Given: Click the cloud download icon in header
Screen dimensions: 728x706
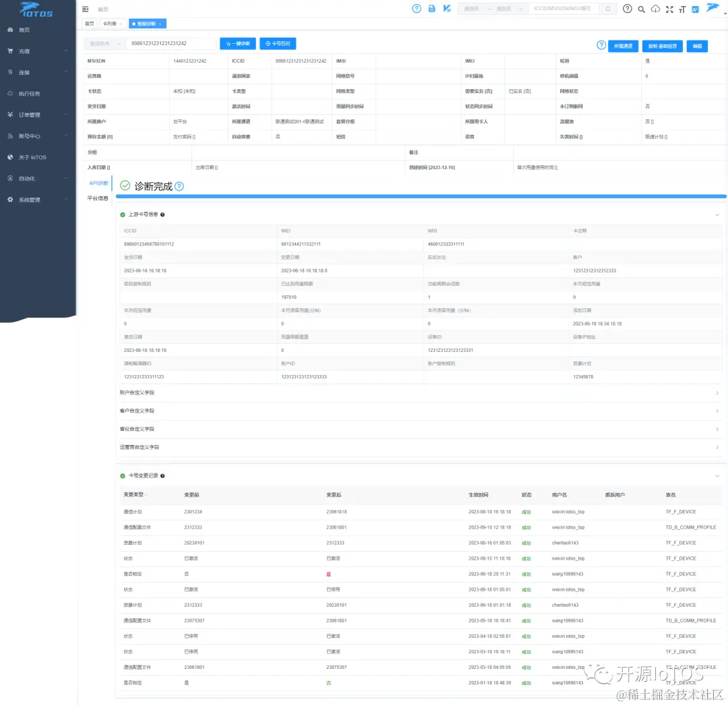Looking at the screenshot, I should pyautogui.click(x=656, y=9).
